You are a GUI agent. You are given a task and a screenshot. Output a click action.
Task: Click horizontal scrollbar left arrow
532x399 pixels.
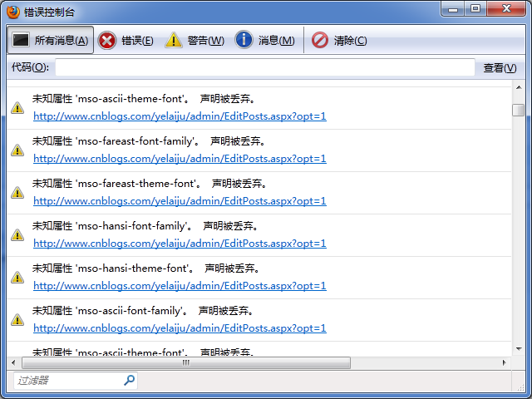pyautogui.click(x=13, y=362)
